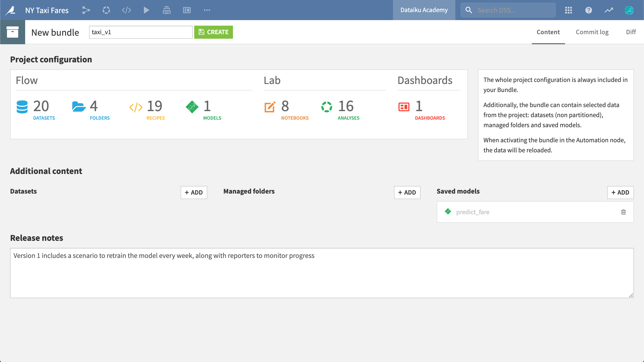Click the notebooks pencil icon
Screen dimensions: 644x362
tap(270, 107)
